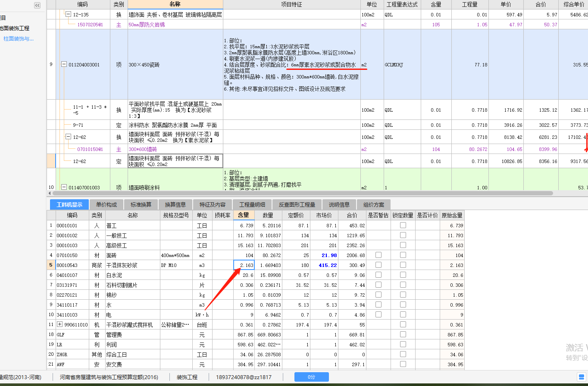Open the 特征及内容 tab
Image resolution: width=588 pixels, height=386 pixels.
click(213, 204)
